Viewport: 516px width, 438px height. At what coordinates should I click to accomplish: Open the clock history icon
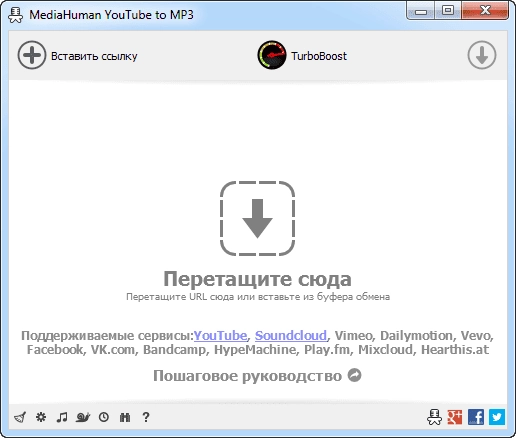(104, 417)
